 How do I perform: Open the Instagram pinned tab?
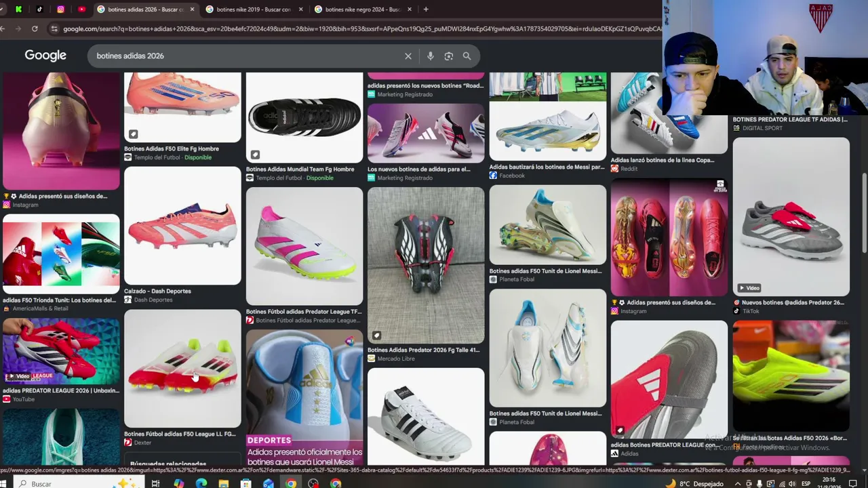60,9
